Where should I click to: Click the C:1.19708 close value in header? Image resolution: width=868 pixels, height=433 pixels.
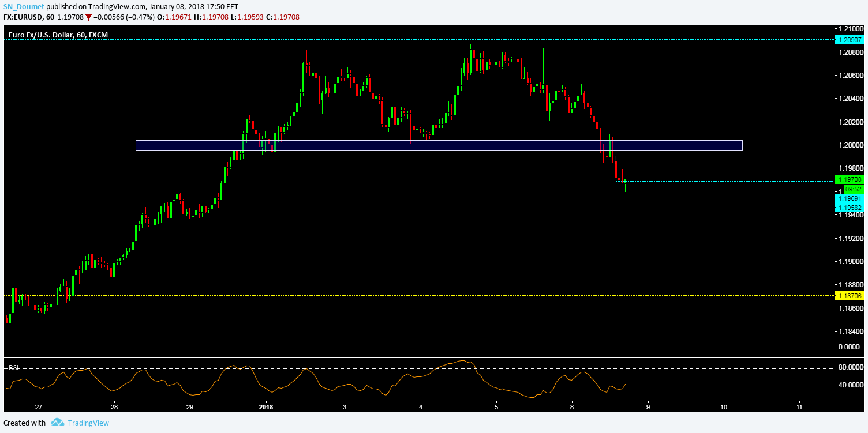(x=282, y=17)
